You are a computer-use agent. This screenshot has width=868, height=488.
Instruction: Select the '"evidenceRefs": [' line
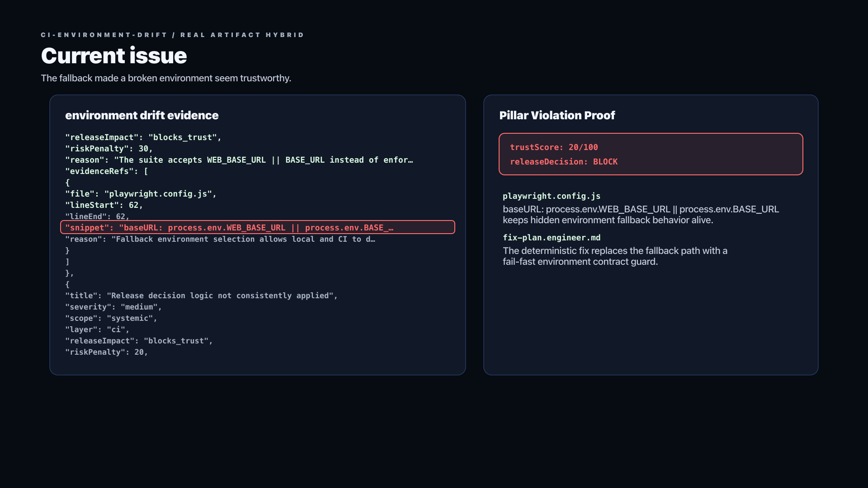tap(107, 171)
